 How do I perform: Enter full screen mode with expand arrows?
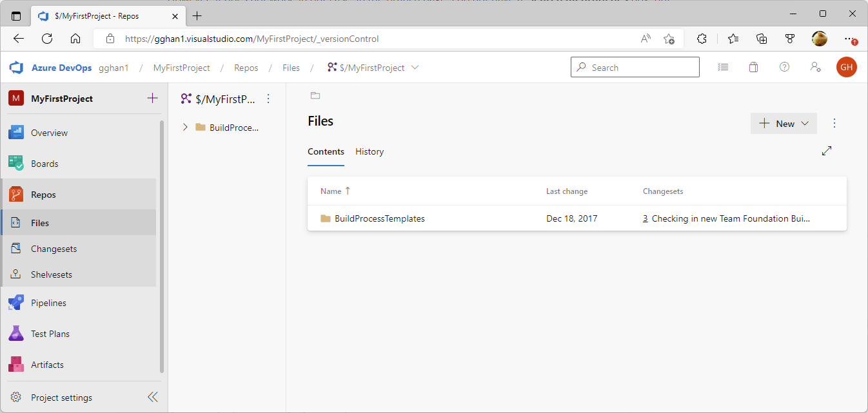827,151
